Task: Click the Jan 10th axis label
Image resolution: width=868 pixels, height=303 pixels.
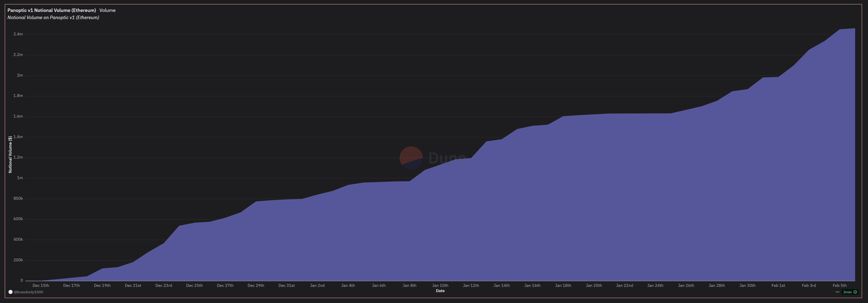Action: (x=440, y=285)
